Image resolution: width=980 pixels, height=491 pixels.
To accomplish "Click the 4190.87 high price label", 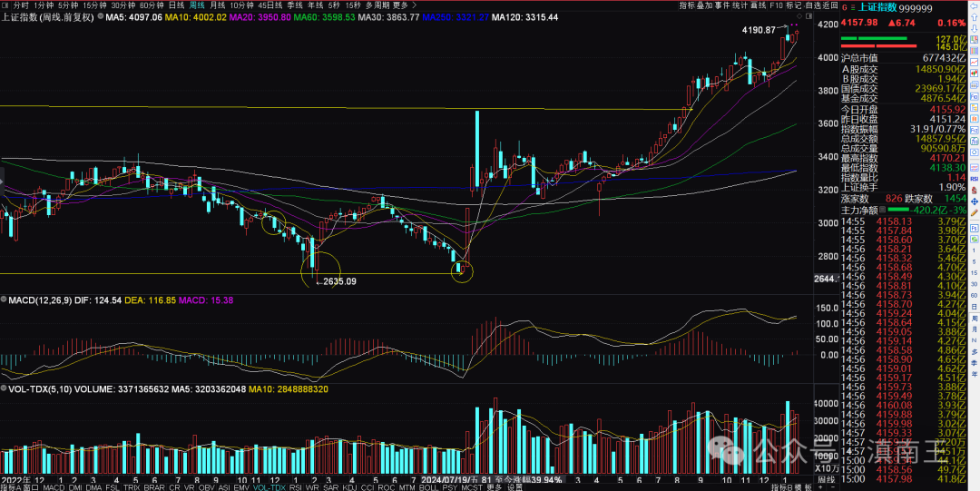I will [759, 30].
